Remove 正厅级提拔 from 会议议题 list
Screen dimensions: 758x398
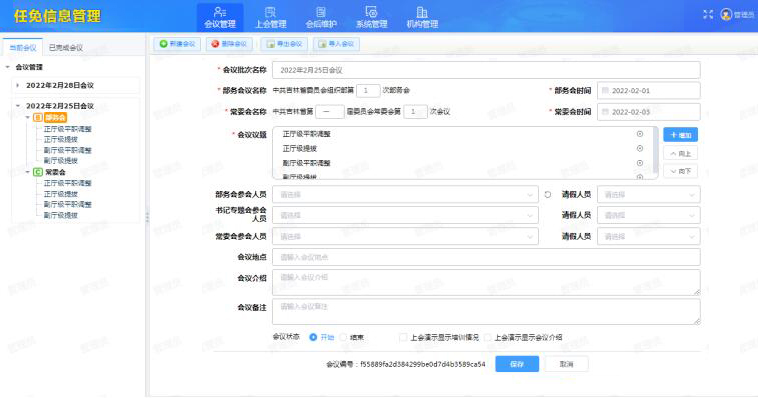pyautogui.click(x=640, y=148)
